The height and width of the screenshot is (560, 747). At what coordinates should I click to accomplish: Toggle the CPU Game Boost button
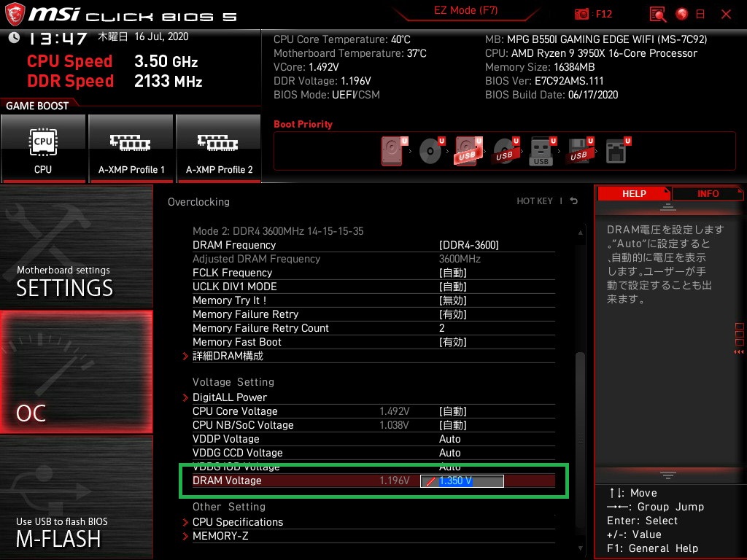(x=43, y=148)
